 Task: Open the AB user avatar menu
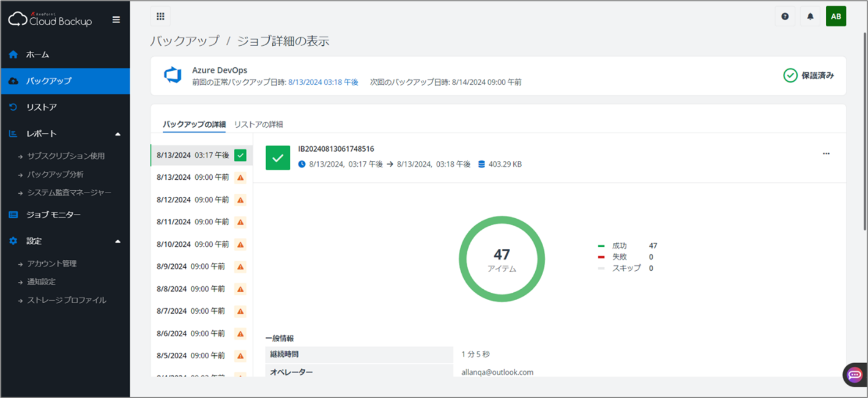point(836,17)
